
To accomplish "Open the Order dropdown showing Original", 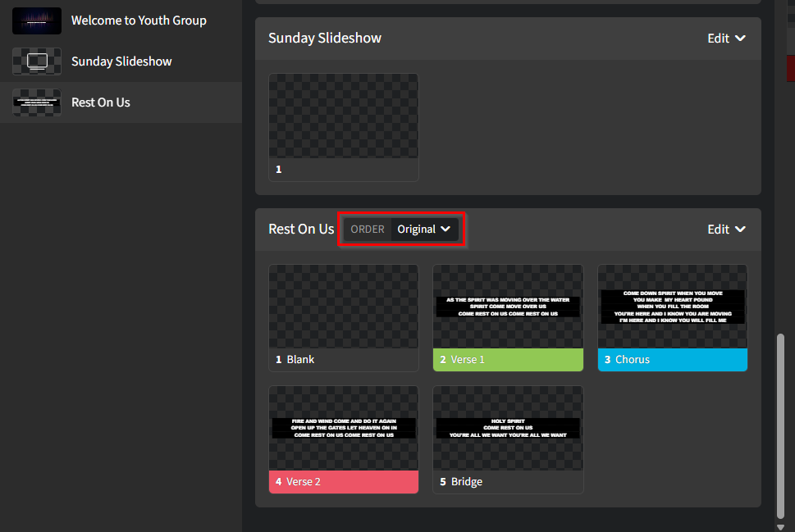I will [x=423, y=230].
